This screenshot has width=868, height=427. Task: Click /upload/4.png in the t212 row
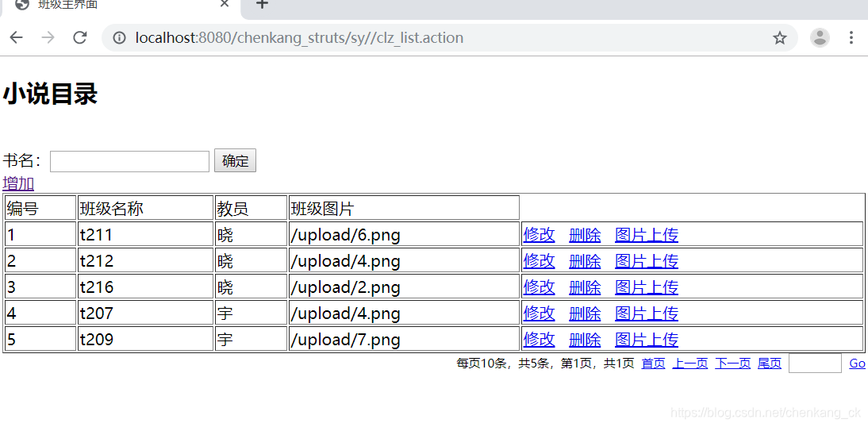coord(404,261)
